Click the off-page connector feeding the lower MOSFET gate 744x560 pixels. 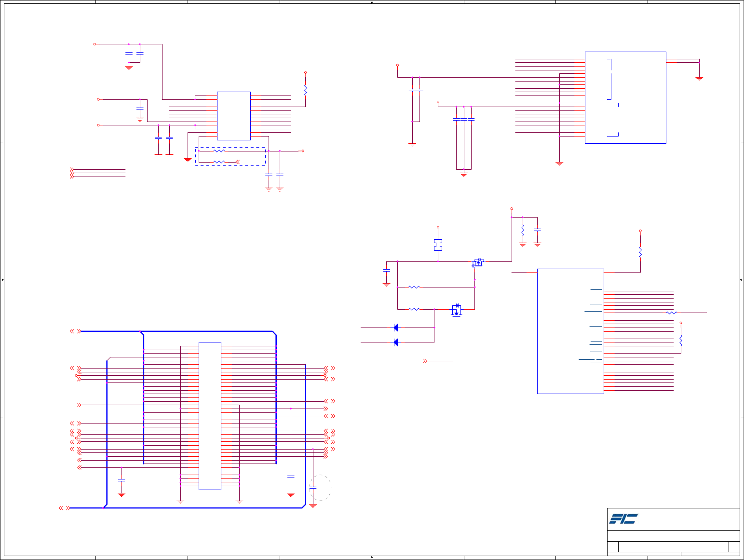coord(425,361)
